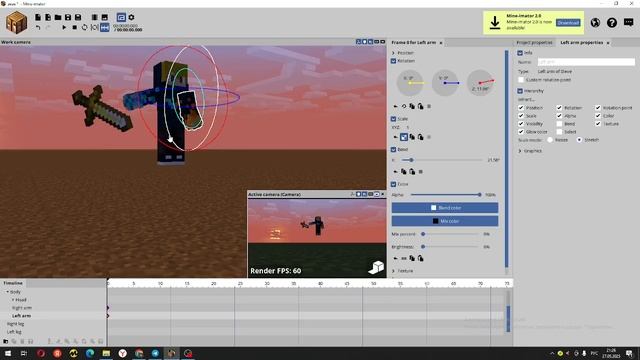Create a new project with the blank page icon
This screenshot has height=360, width=640.
point(38,17)
